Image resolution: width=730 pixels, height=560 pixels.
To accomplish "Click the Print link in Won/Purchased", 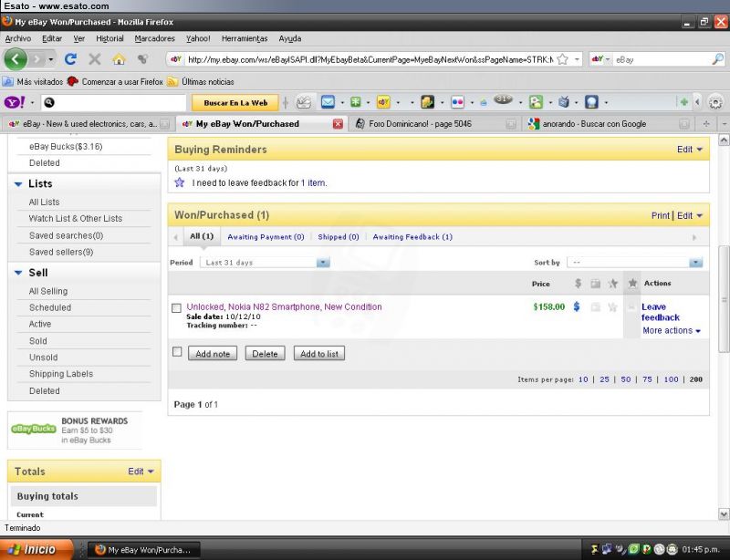I will click(x=660, y=215).
